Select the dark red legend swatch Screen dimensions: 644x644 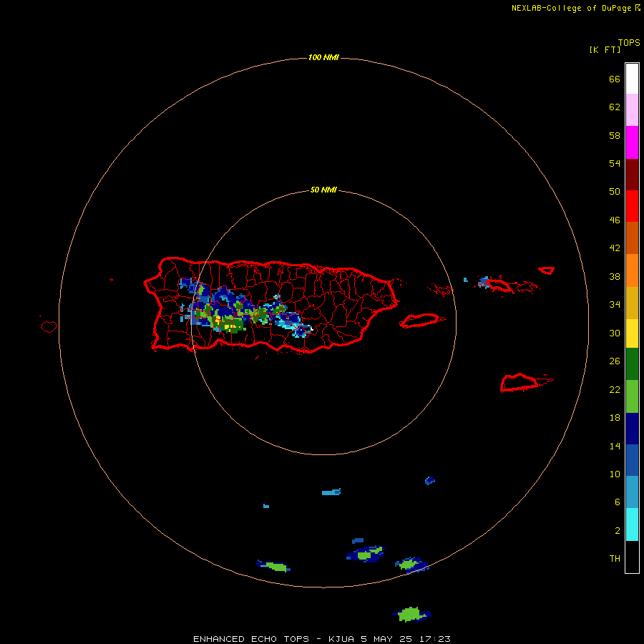632,175
